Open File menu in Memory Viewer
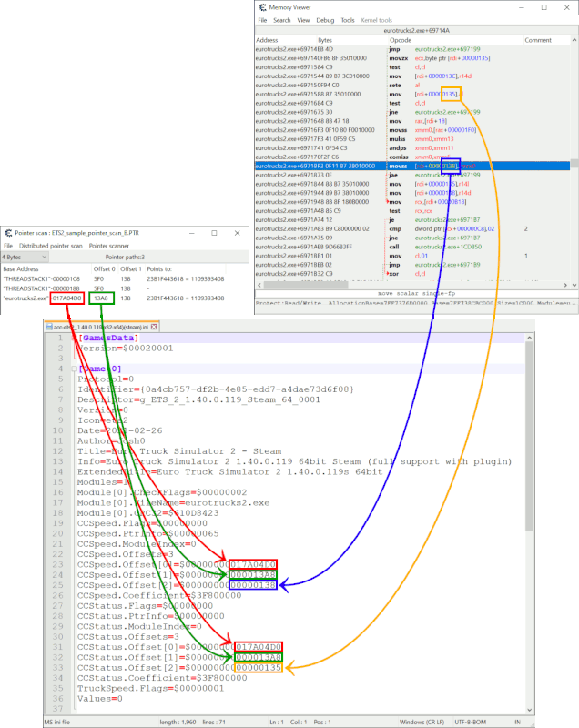The image size is (579, 728). coord(262,20)
